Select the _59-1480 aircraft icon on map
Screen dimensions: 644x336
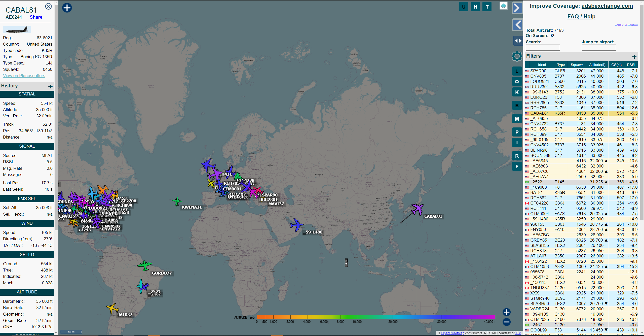297,224
